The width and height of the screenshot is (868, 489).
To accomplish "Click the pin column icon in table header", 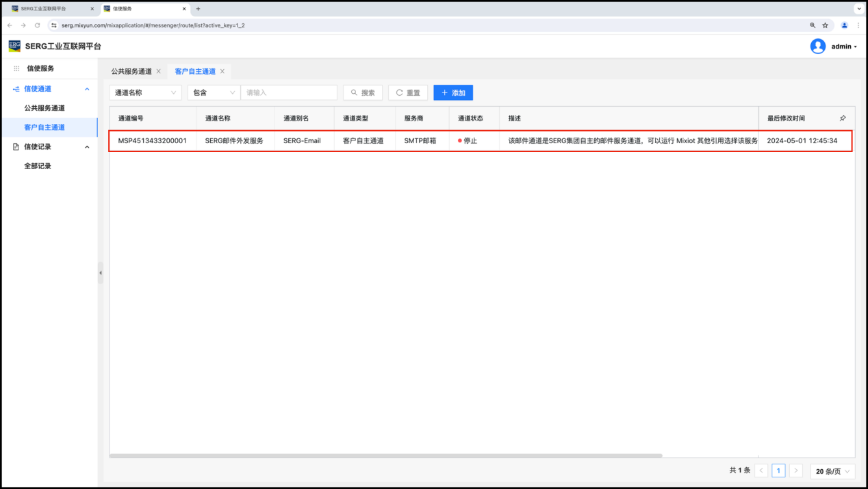I will pyautogui.click(x=842, y=118).
